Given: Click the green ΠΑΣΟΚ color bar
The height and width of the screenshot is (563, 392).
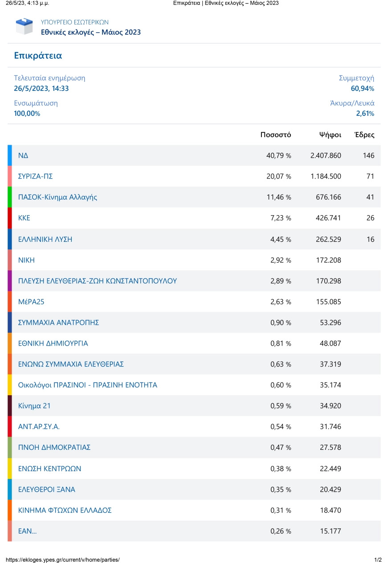Looking at the screenshot, I should click(x=10, y=197).
